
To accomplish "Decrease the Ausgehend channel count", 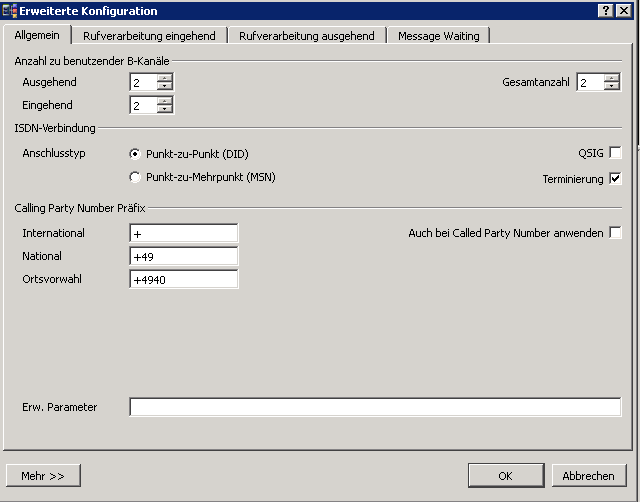I will pyautogui.click(x=165, y=87).
